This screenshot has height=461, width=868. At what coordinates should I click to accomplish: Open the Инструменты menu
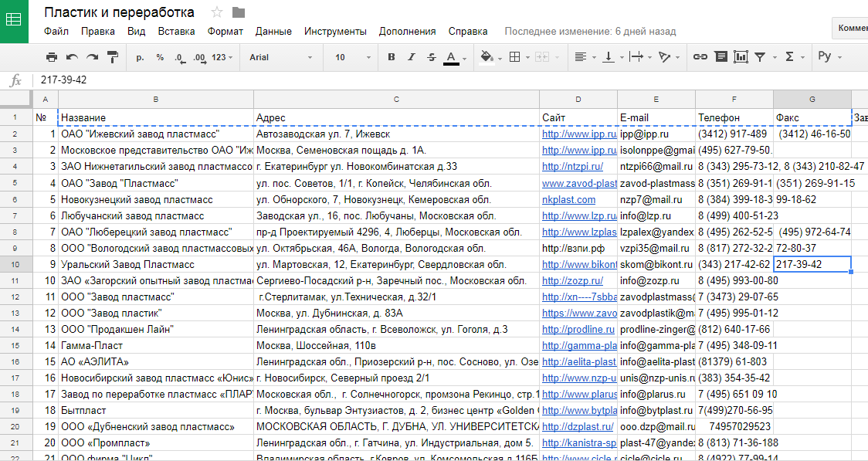coord(335,32)
